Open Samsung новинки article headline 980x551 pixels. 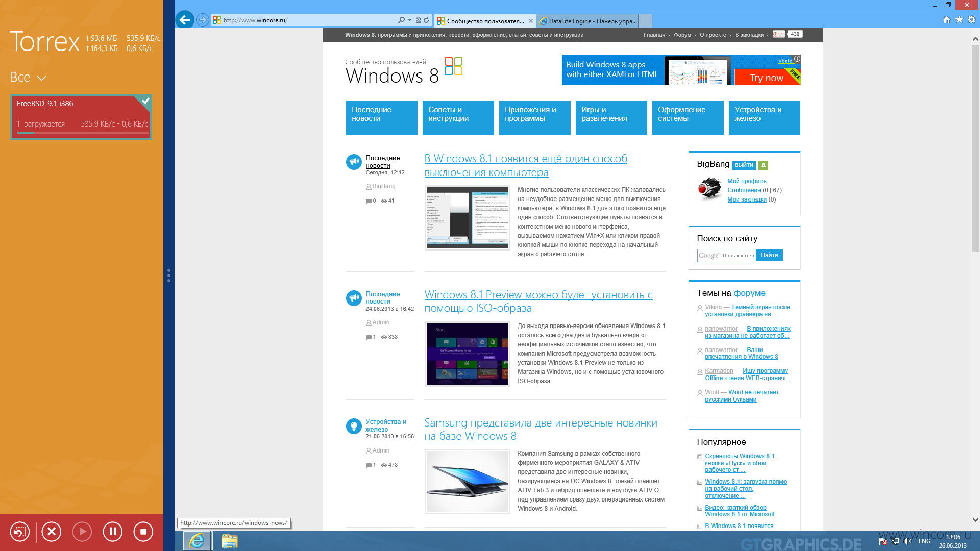click(541, 430)
